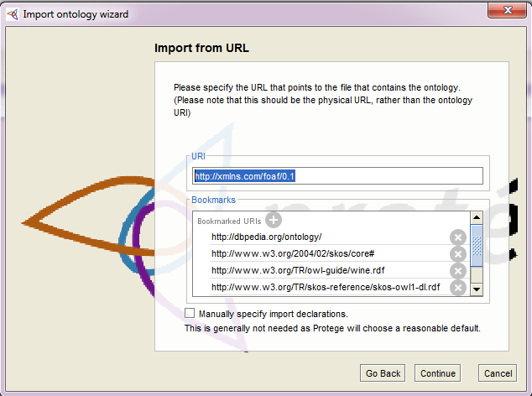532x396 pixels.
Task: Click the Protege icon in title bar
Action: 12,14
